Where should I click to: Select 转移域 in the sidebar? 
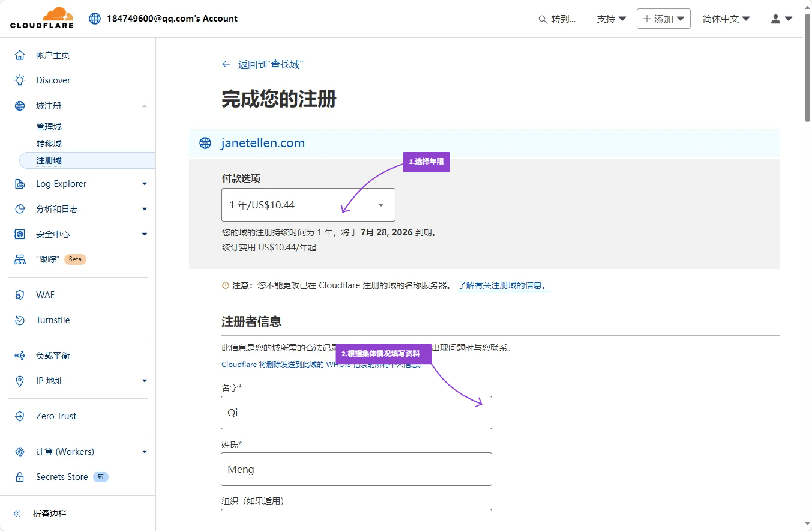coord(49,144)
